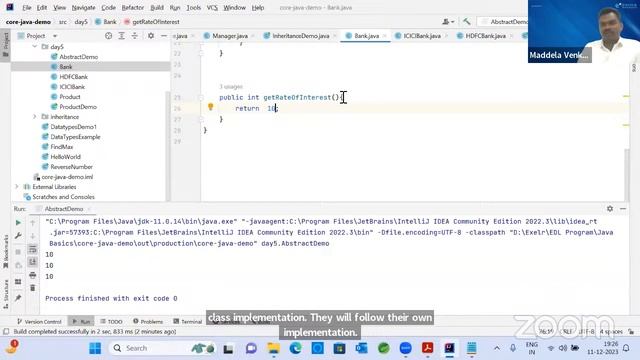
Task: Toggle fold on getRateOfInterest method
Action: [x=201, y=98]
